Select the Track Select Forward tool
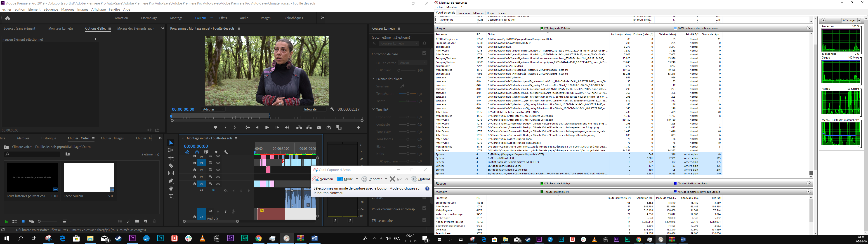Viewport: 868px width, 244px height. (171, 150)
